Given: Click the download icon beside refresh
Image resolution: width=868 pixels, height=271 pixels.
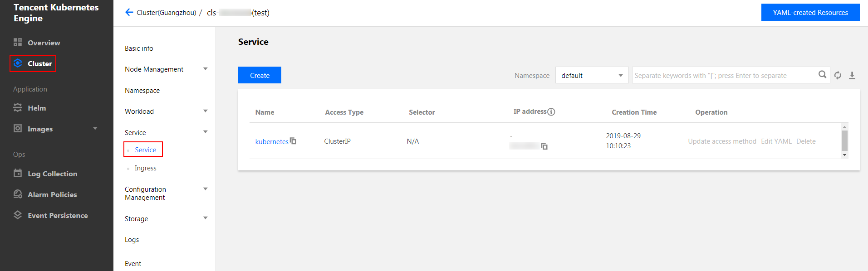Looking at the screenshot, I should click(852, 75).
